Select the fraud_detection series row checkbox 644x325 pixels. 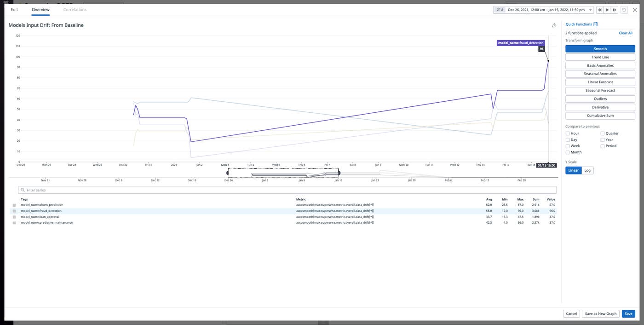coord(14,210)
